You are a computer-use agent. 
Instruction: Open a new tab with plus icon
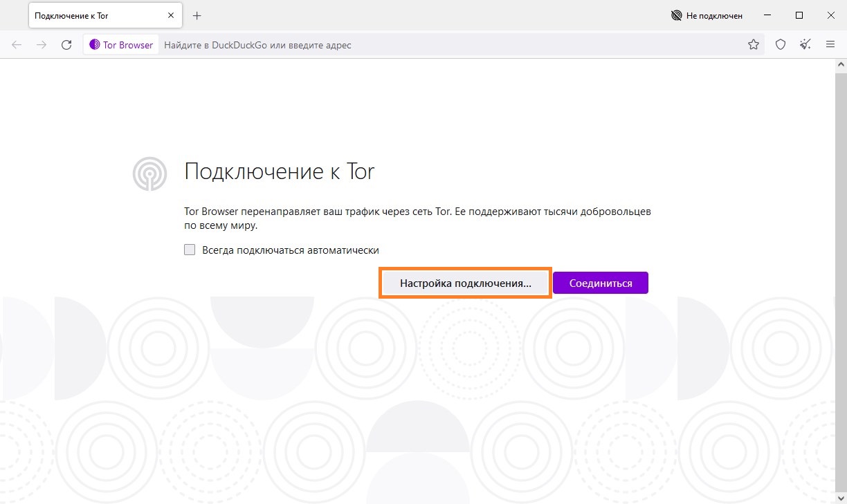pyautogui.click(x=197, y=15)
